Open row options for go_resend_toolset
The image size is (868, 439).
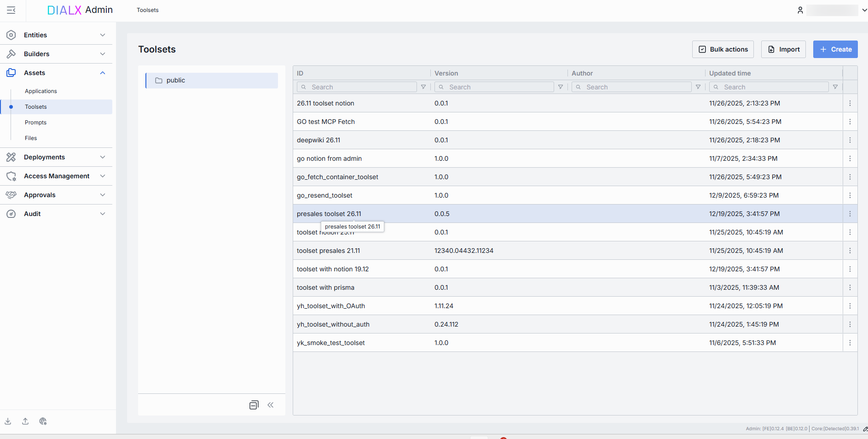[x=850, y=195]
